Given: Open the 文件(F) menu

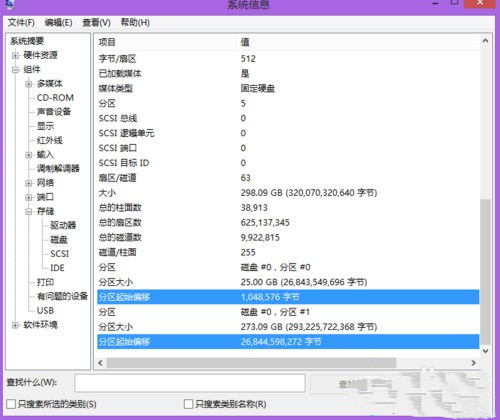Looking at the screenshot, I should tap(21, 23).
